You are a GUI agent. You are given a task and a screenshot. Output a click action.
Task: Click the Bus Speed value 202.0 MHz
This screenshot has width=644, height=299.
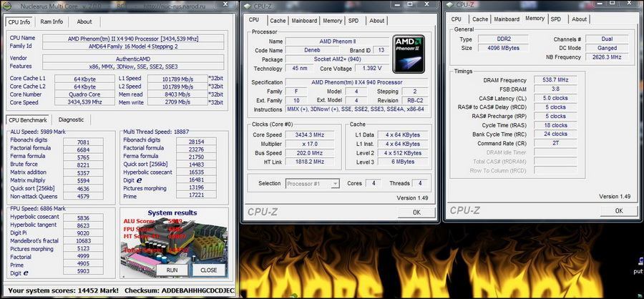tap(310, 153)
